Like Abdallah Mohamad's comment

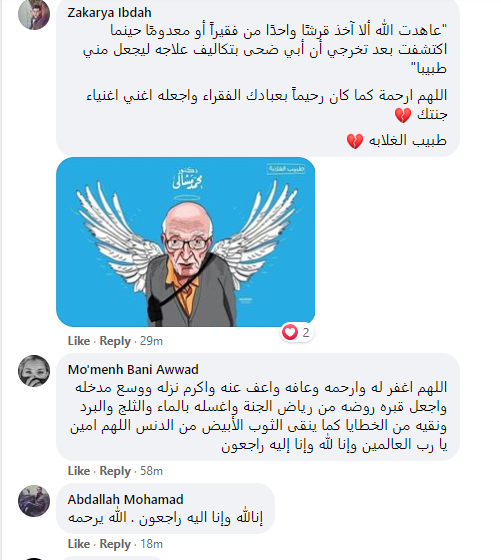coord(79,544)
